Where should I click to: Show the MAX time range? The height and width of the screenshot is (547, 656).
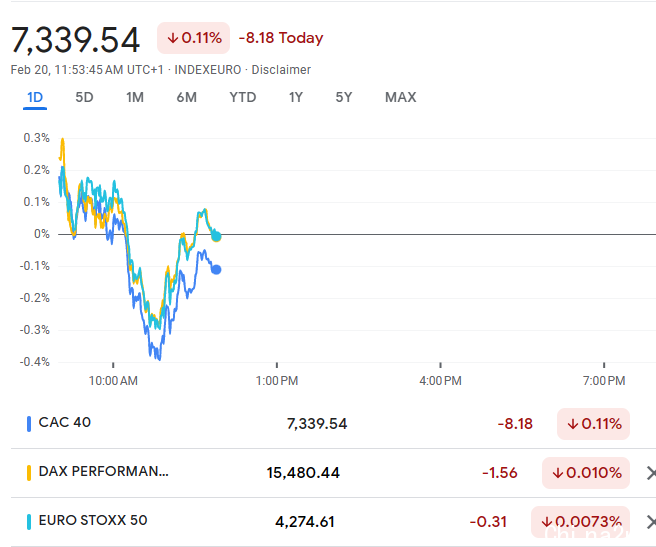click(x=400, y=98)
